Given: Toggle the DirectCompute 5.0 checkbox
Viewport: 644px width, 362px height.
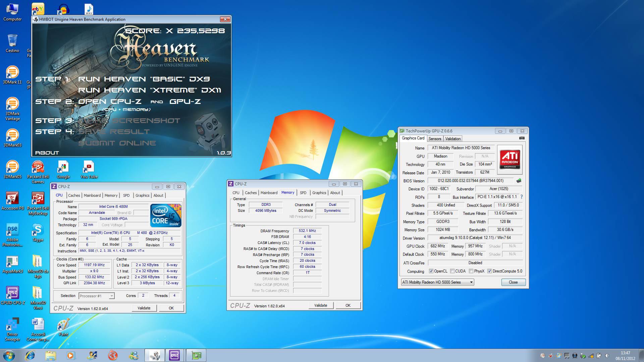Looking at the screenshot, I should pyautogui.click(x=489, y=271).
